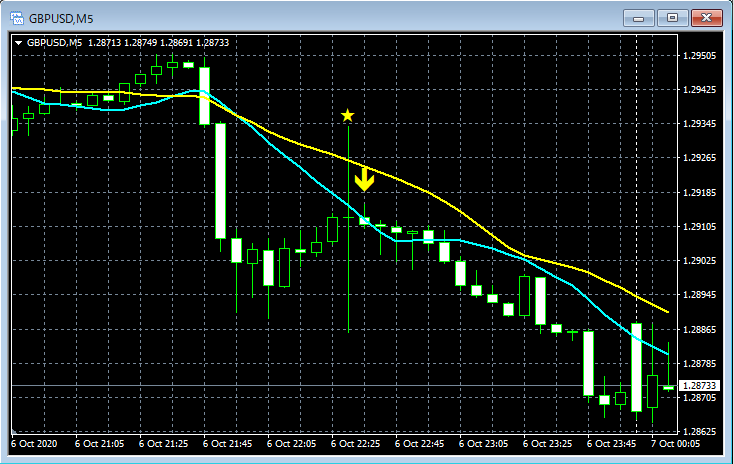Click the 6 Oct 23:45 time label
Viewport: 734px width, 464px height.
611,444
